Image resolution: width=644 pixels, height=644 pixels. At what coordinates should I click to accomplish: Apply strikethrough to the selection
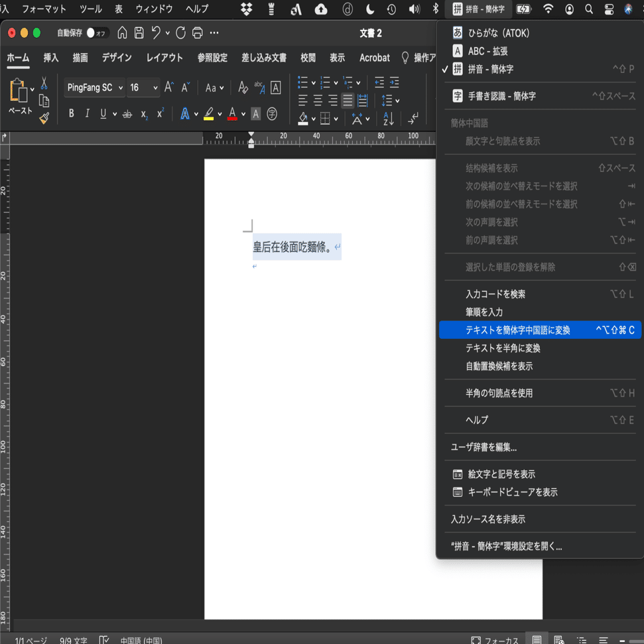(128, 113)
